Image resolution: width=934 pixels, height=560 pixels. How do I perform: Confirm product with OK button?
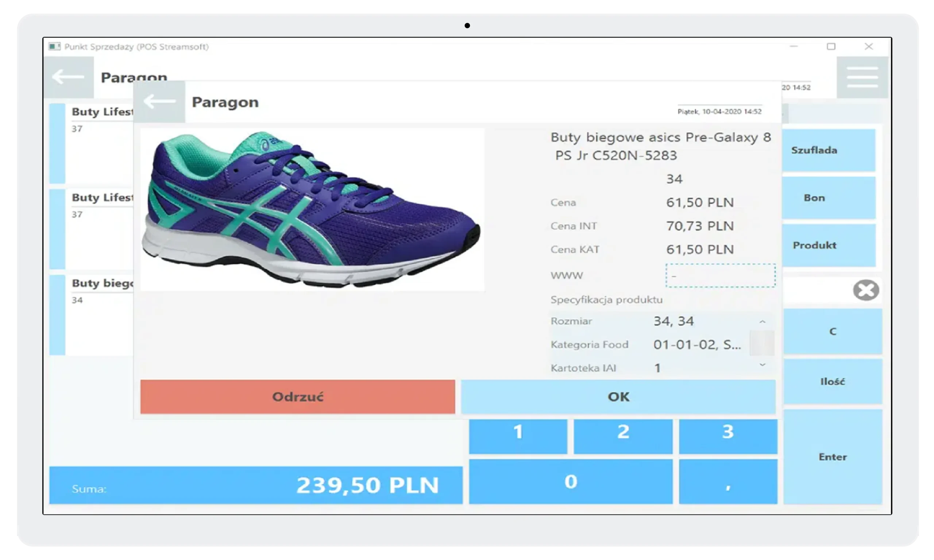click(618, 397)
